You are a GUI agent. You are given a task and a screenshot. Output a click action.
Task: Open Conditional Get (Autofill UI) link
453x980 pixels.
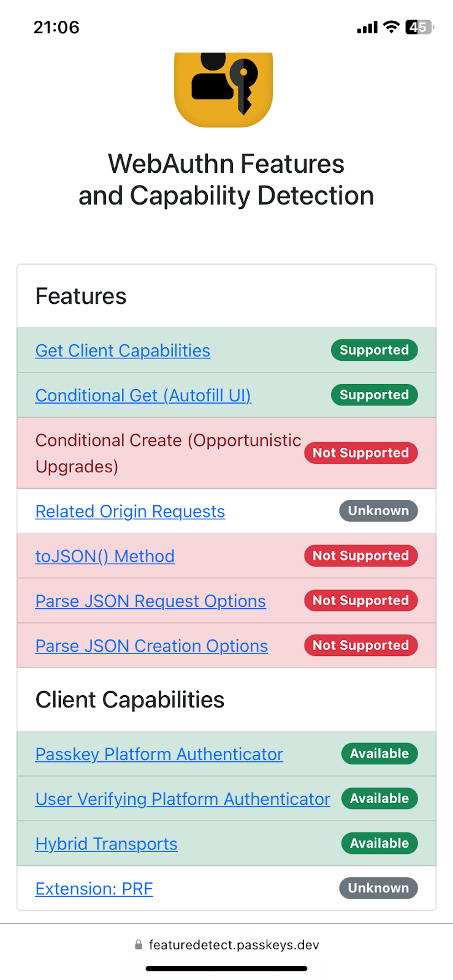click(143, 395)
